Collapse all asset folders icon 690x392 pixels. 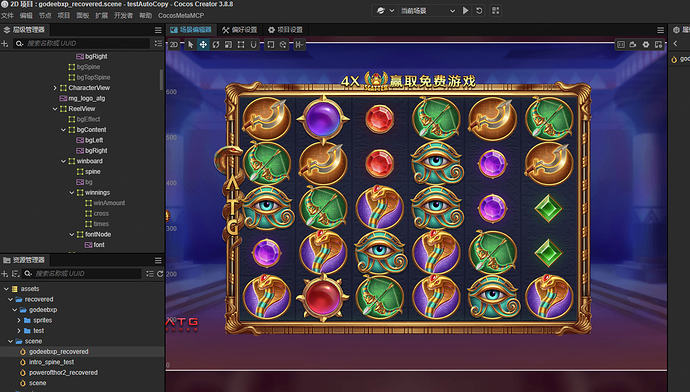coord(150,274)
